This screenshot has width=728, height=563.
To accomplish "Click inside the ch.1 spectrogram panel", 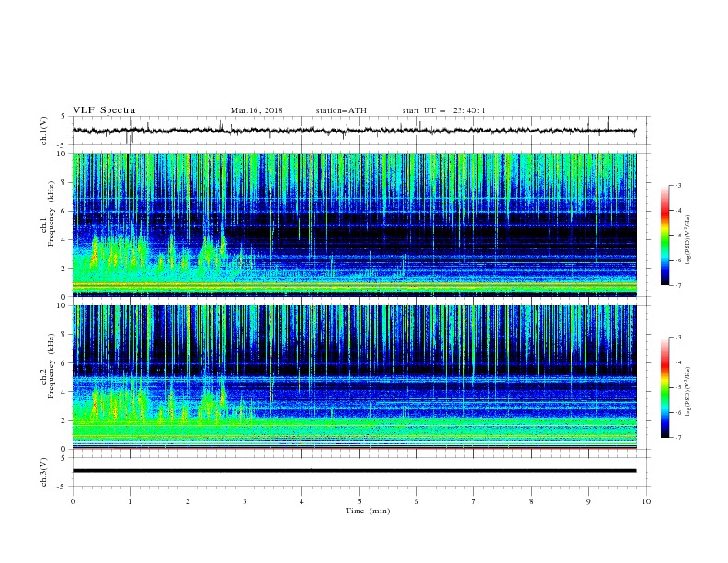I will [354, 224].
